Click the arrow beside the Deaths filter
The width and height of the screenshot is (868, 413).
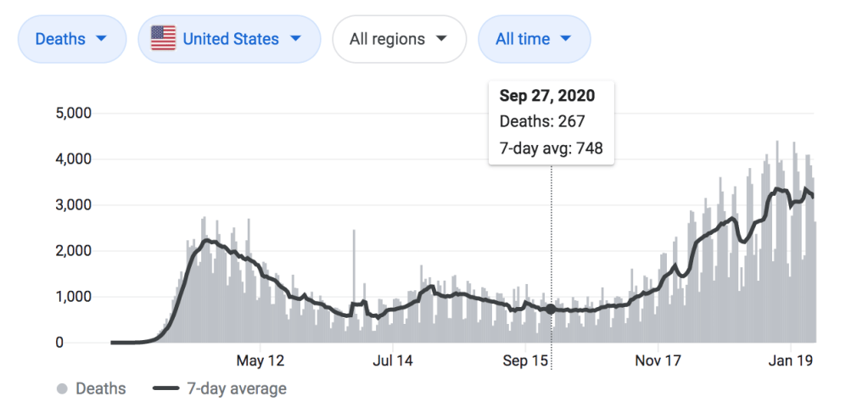coord(101,39)
